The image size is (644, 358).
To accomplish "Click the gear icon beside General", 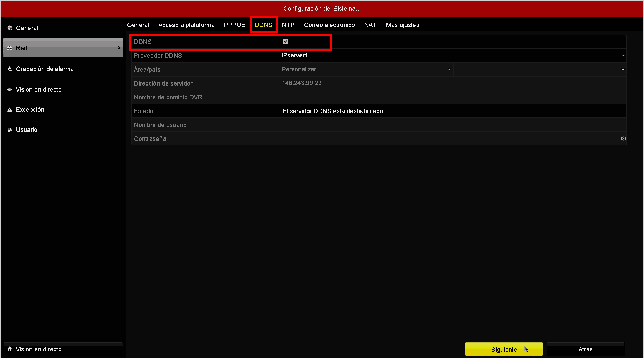I will coord(10,28).
